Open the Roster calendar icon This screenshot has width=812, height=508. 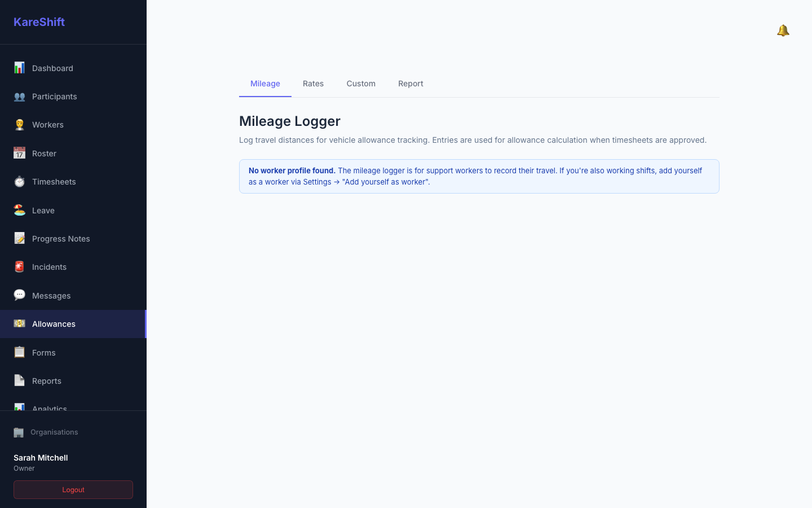[x=19, y=153]
